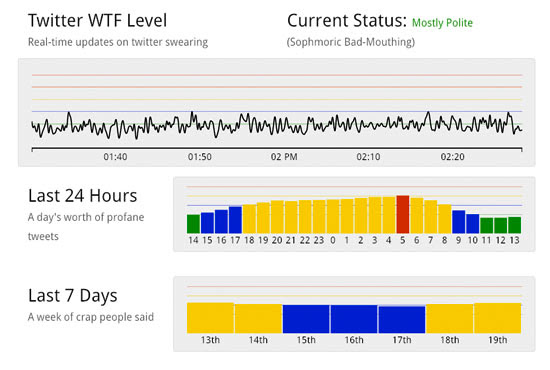Click the 01:40 time axis label
Viewport: 550px width, 370px height.
pyautogui.click(x=115, y=157)
